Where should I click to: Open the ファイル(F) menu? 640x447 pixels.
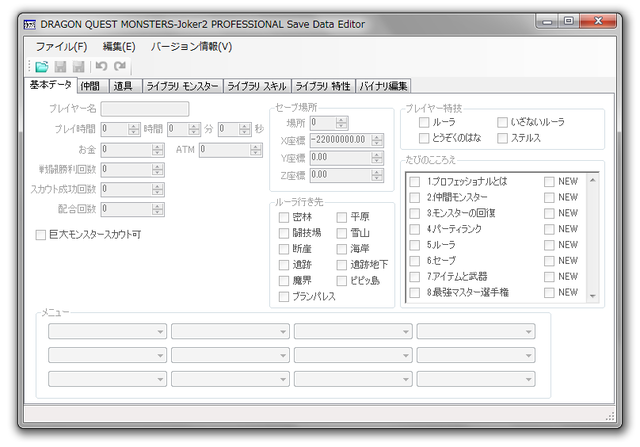point(61,47)
